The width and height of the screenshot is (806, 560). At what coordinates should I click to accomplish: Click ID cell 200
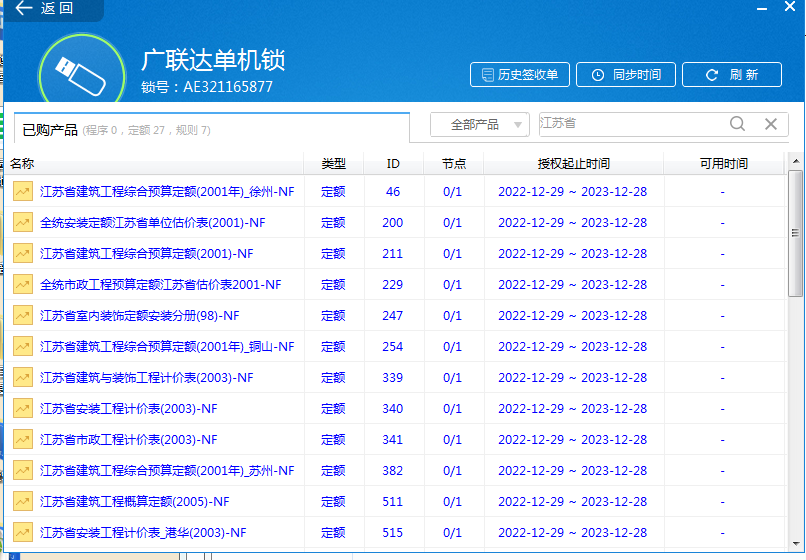point(393,223)
